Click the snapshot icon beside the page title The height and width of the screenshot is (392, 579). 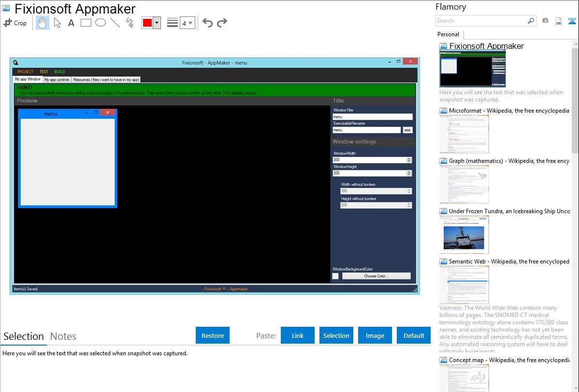[x=6, y=8]
